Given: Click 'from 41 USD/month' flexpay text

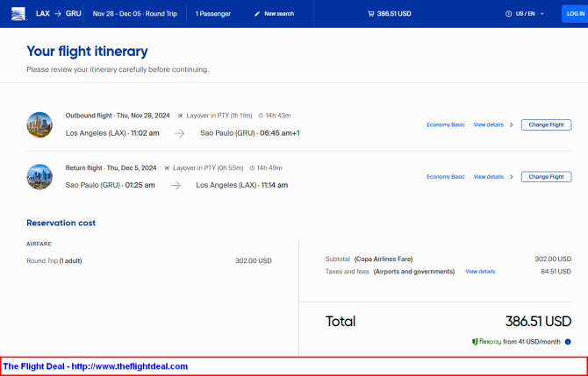Looking at the screenshot, I should click(x=532, y=342).
